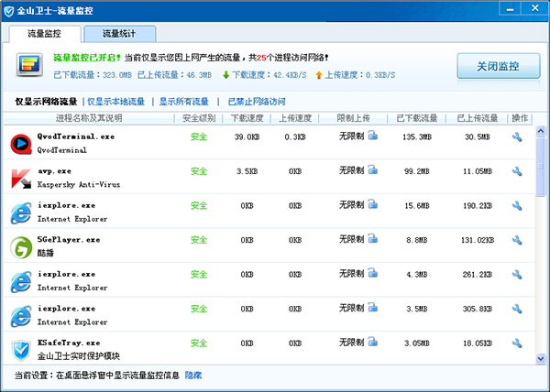550x392 pixels.
Task: Click the traffic monitor screen icon
Action: 29,65
